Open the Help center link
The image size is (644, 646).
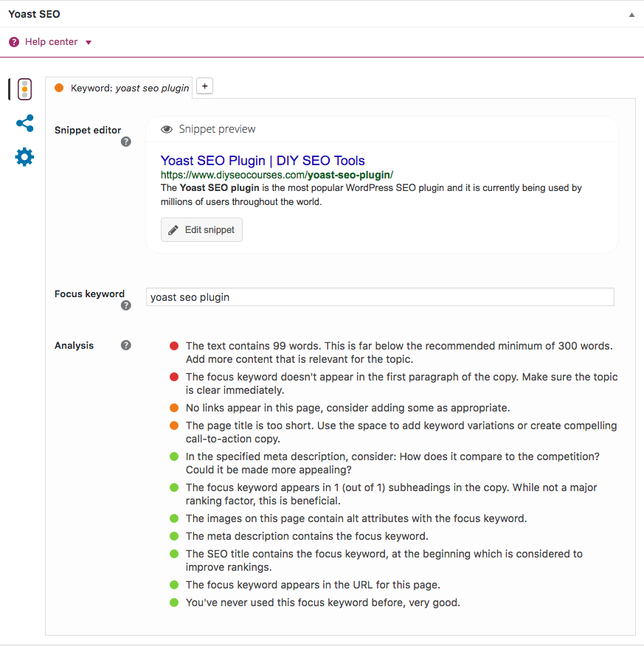tap(51, 41)
